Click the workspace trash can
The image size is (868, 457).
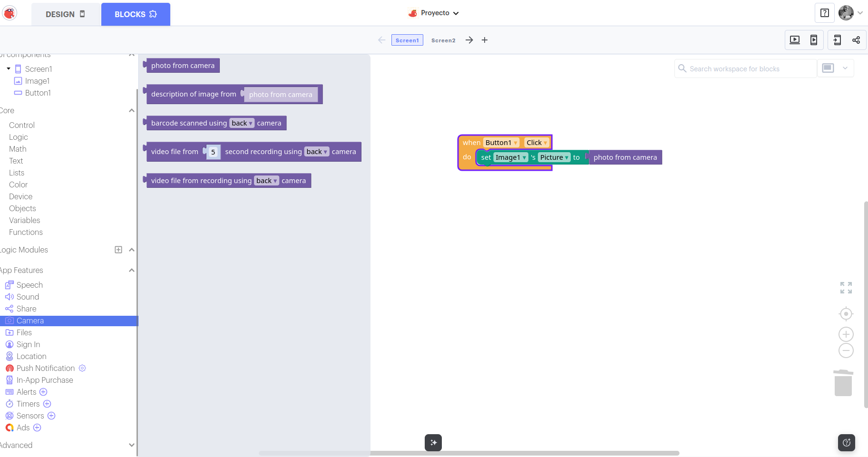pyautogui.click(x=843, y=383)
